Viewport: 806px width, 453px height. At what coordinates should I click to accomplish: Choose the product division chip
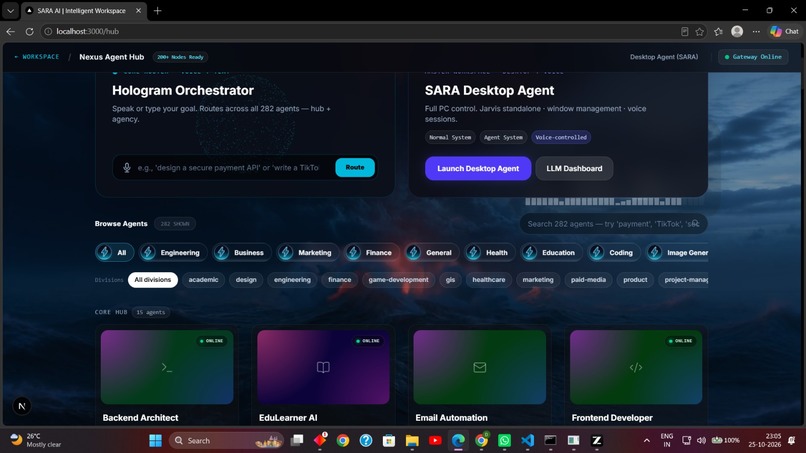point(635,280)
